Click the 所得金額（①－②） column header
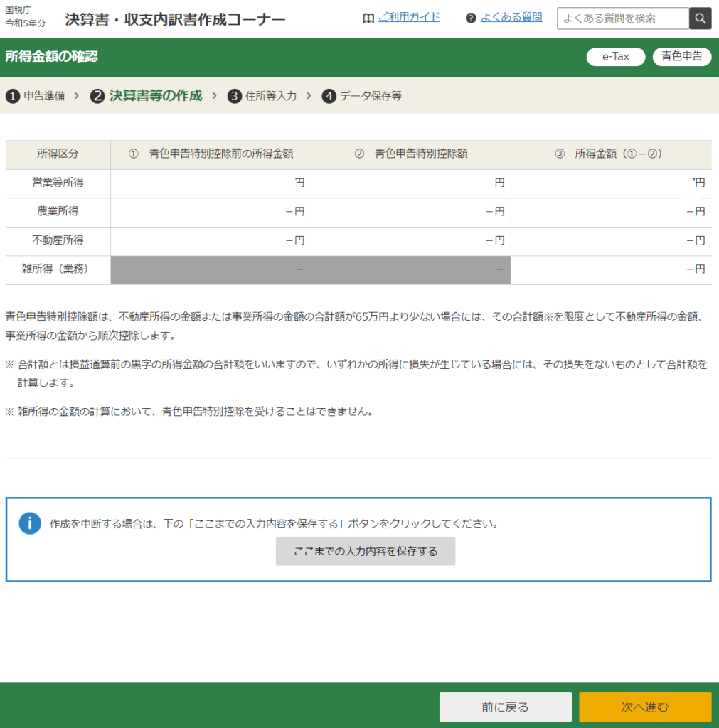The width and height of the screenshot is (719, 728). (610, 154)
